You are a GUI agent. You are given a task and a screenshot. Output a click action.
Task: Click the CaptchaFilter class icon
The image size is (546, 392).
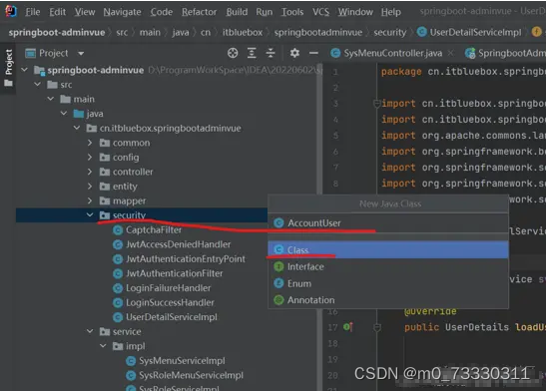click(x=118, y=230)
